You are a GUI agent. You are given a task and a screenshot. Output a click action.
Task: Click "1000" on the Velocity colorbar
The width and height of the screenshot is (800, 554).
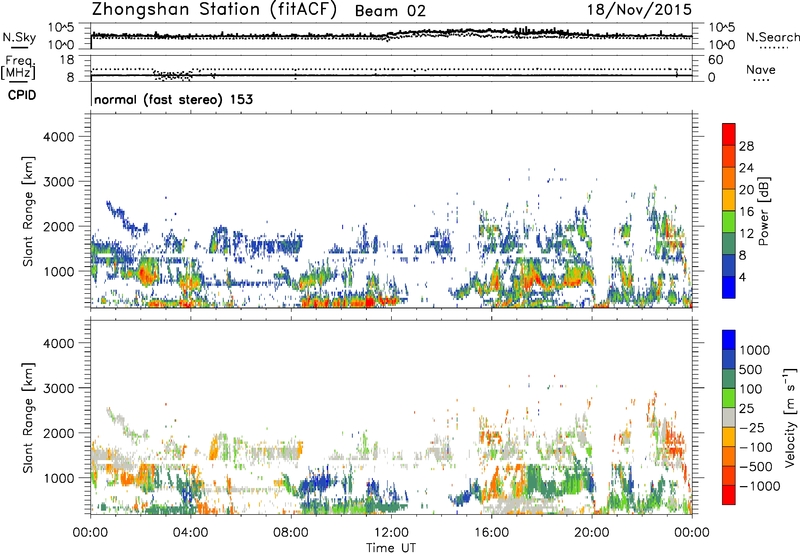point(755,350)
